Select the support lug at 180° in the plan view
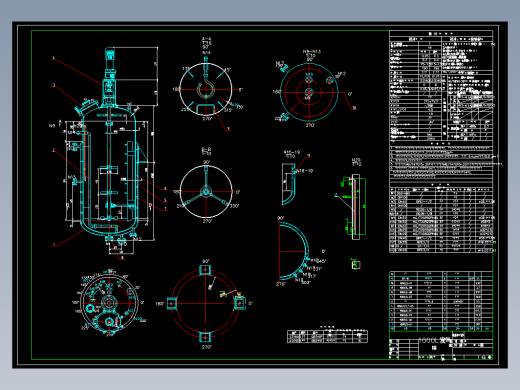The image size is (520, 390). click(172, 303)
